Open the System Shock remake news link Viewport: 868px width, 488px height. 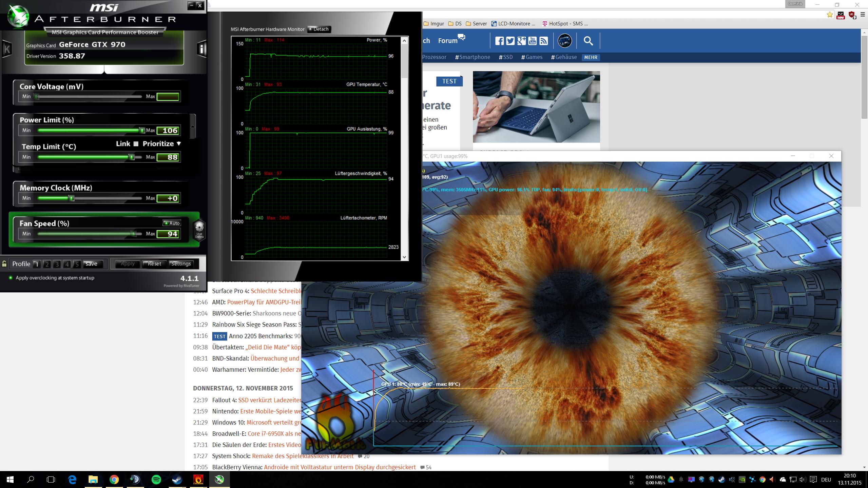(x=303, y=456)
